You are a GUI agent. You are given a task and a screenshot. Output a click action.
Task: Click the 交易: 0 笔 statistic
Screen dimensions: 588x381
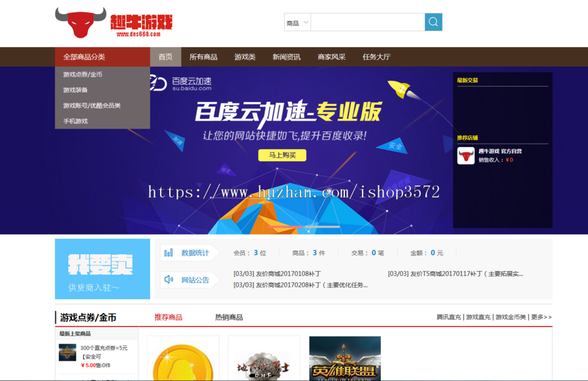pos(367,253)
